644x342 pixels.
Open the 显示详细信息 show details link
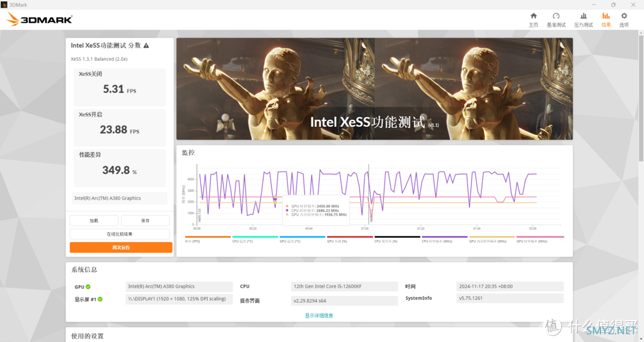click(x=319, y=316)
